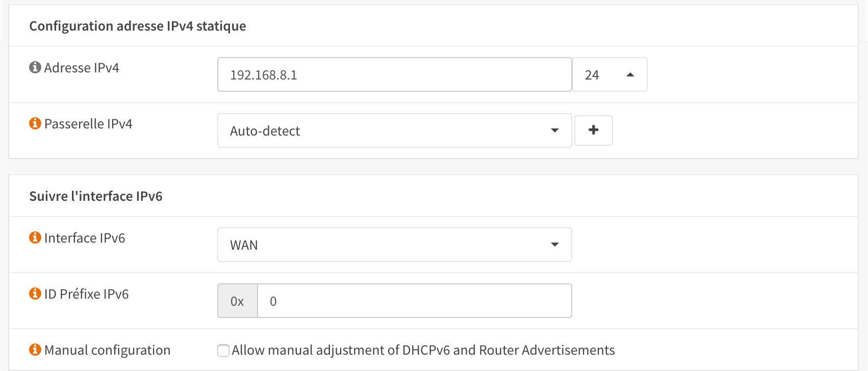Click the info icon next to Interface IPv6

point(35,237)
